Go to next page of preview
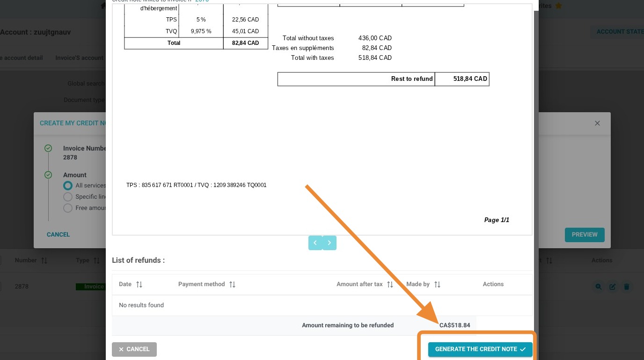644x360 pixels. coord(329,243)
